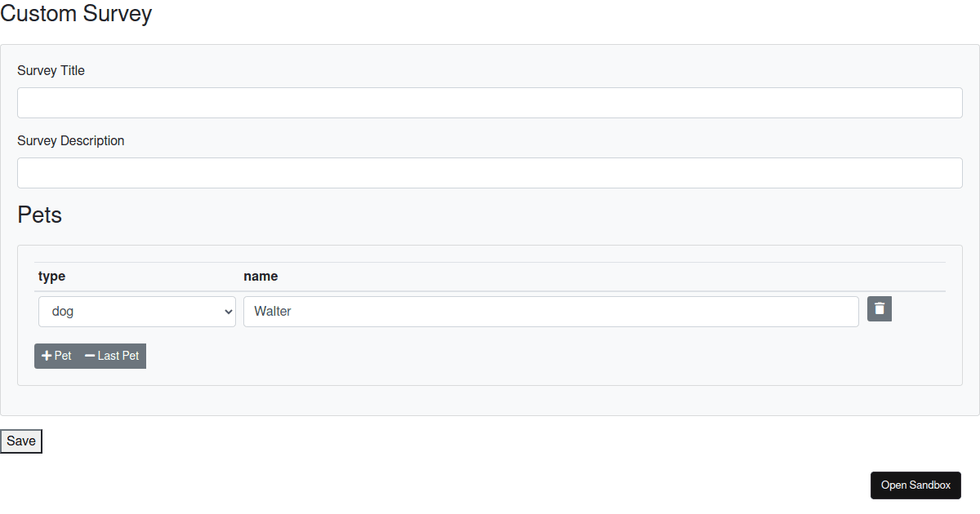Click inside the pets table panel
Viewport: 980px width, 514px height.
[x=490, y=375]
